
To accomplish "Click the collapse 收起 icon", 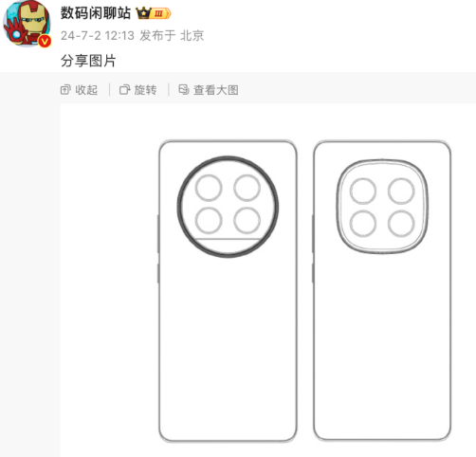I will tap(65, 90).
